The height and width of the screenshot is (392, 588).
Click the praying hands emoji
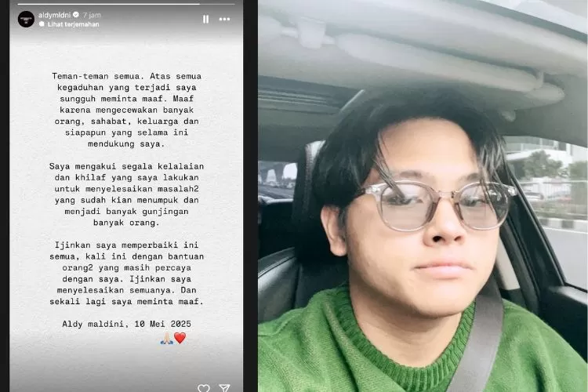[x=166, y=339]
